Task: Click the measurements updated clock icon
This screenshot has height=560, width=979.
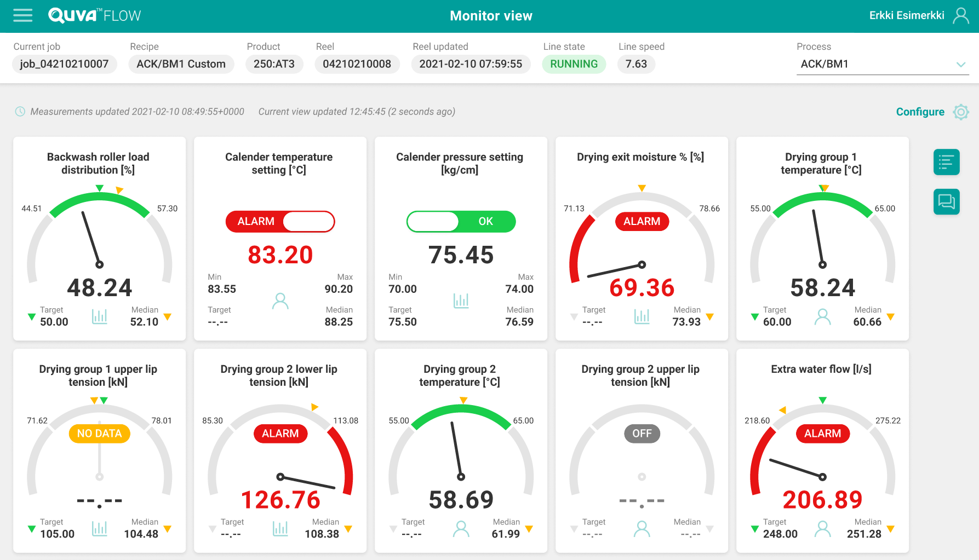Action: (x=20, y=112)
